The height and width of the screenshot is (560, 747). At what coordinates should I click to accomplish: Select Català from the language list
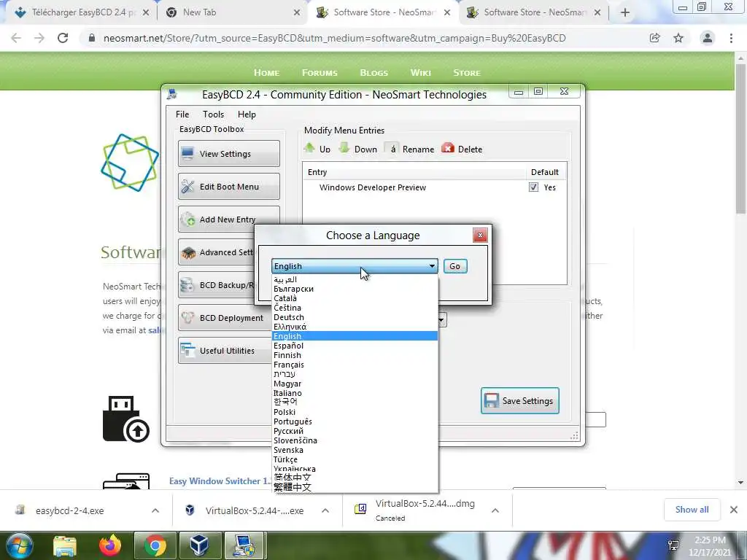(x=355, y=298)
